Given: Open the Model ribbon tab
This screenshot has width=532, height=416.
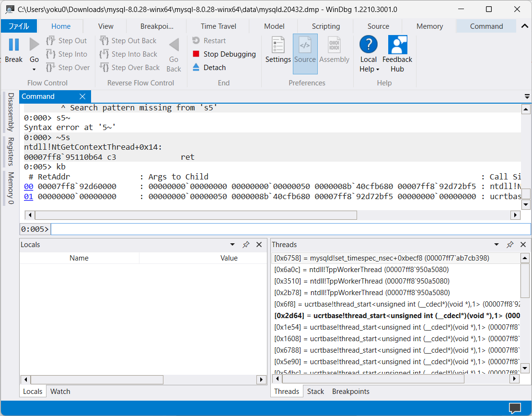Looking at the screenshot, I should [274, 26].
